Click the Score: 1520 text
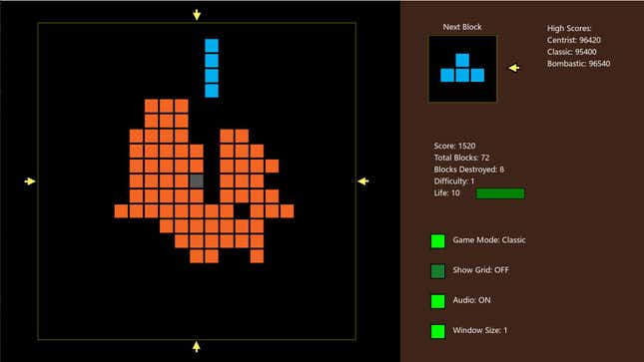 tap(454, 146)
